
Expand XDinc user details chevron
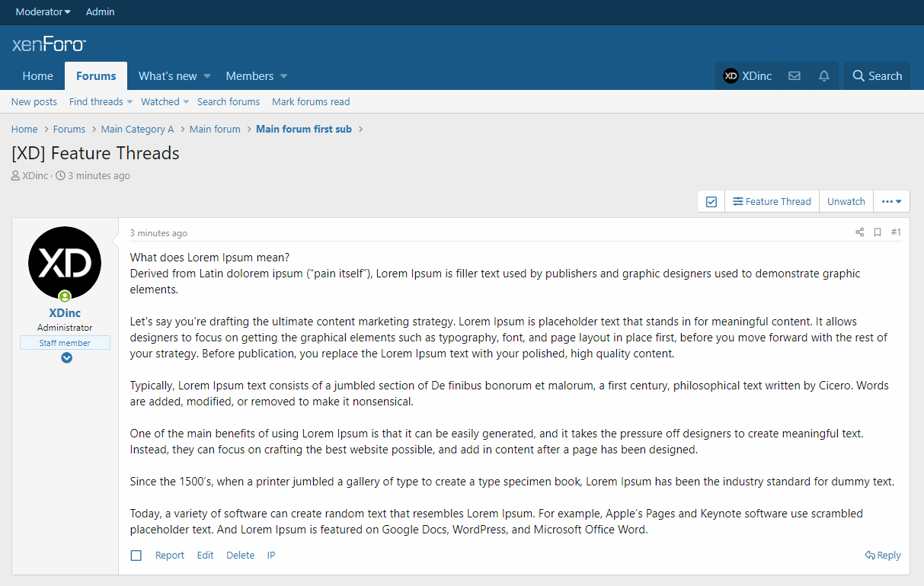(x=66, y=357)
